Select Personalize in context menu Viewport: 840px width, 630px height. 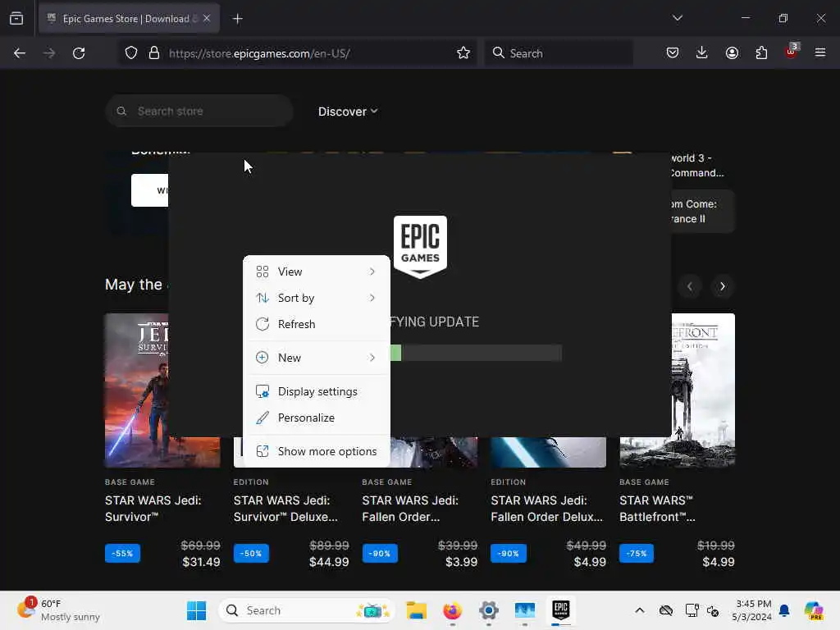[x=316, y=418]
